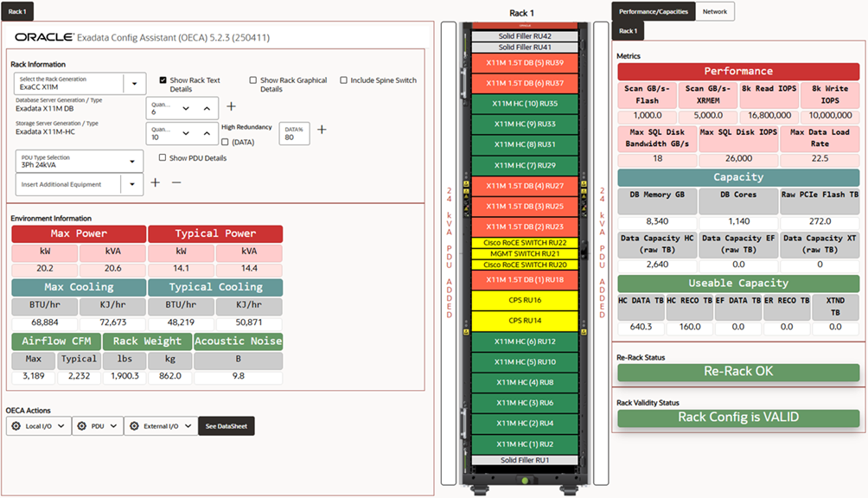Click the gear icon on Local I/O
The width and height of the screenshot is (868, 498).
[16, 426]
